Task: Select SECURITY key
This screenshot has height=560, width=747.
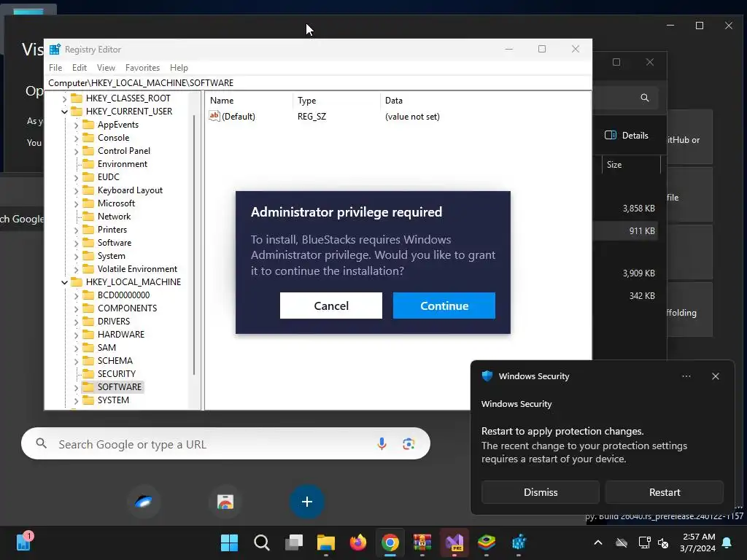Action: (x=117, y=374)
